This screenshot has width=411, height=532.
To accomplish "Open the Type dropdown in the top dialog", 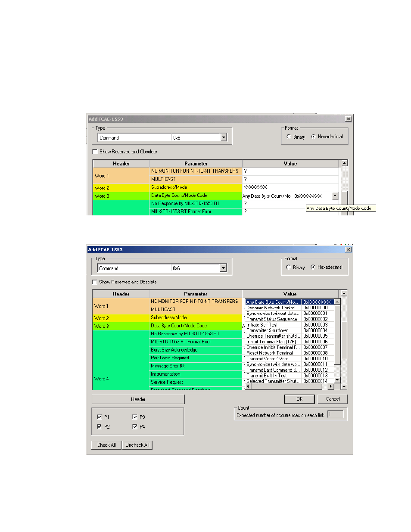I will point(224,137).
